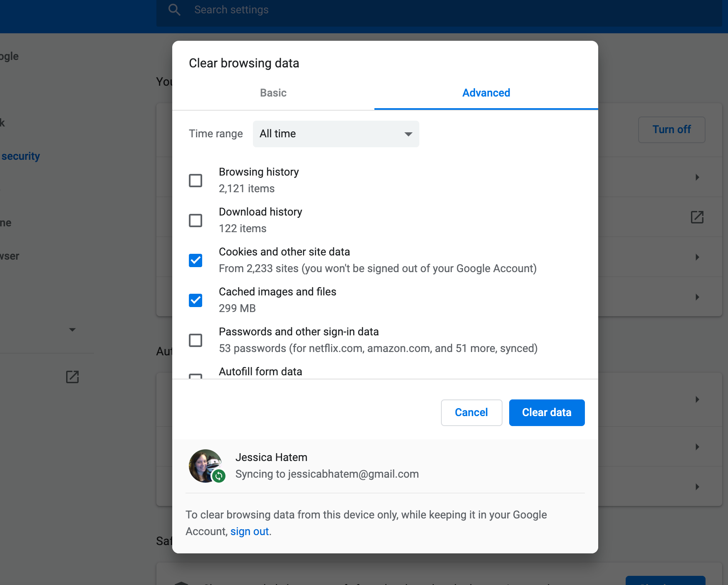Click the Turn off sync button

pyautogui.click(x=671, y=130)
